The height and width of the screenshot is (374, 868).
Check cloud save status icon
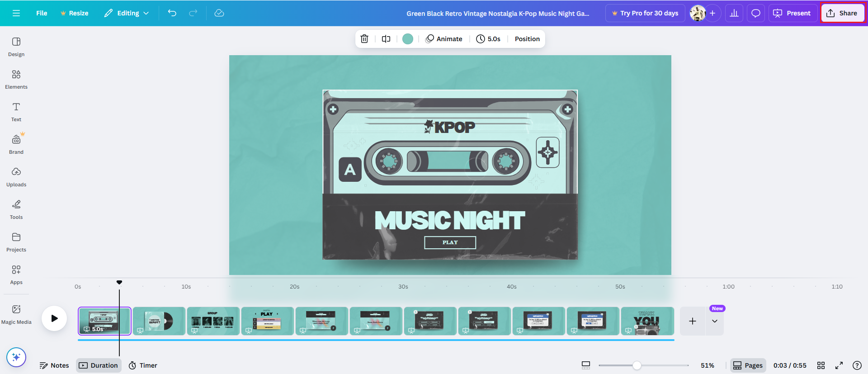(x=219, y=13)
